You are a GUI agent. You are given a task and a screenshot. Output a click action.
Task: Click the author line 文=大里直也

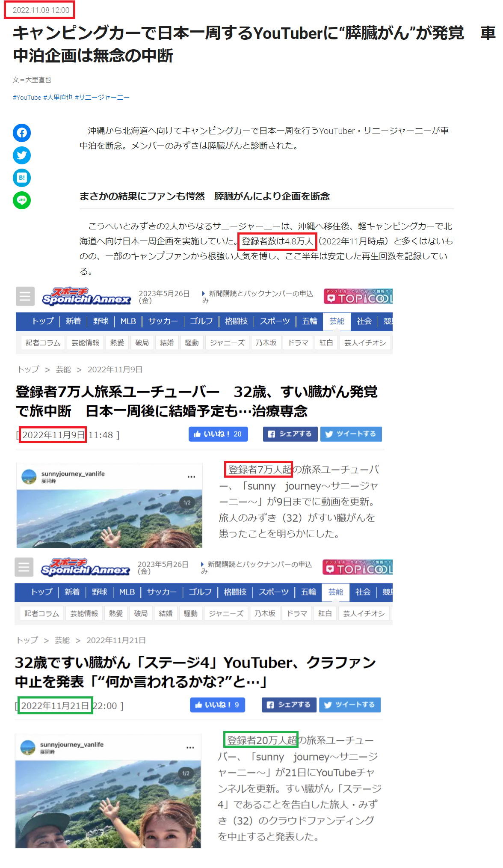pyautogui.click(x=32, y=80)
